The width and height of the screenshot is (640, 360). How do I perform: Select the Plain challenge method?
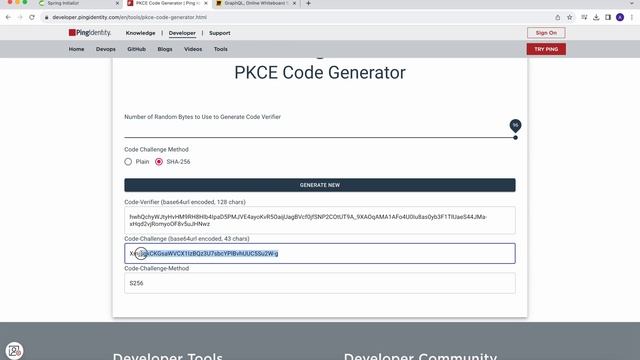coord(128,162)
